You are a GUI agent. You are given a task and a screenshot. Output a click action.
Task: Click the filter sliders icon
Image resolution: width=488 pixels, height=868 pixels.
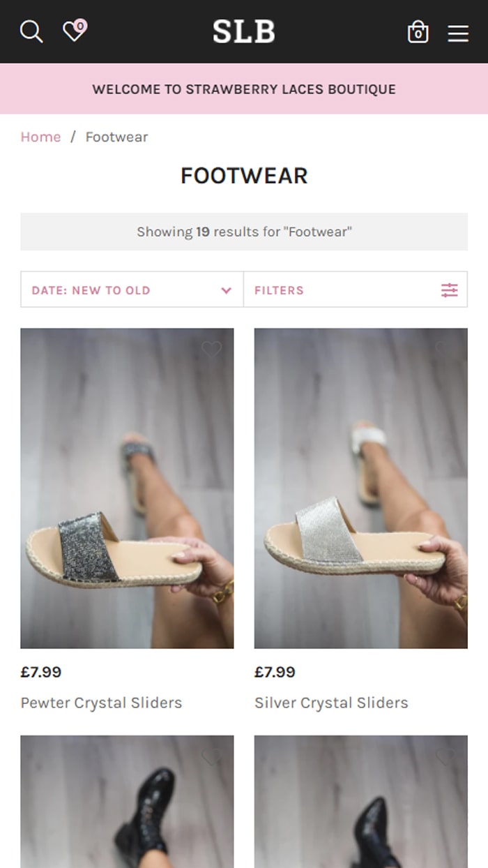point(450,290)
